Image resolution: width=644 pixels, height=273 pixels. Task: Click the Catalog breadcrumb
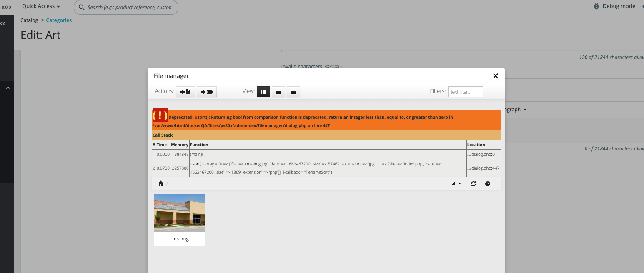[29, 20]
